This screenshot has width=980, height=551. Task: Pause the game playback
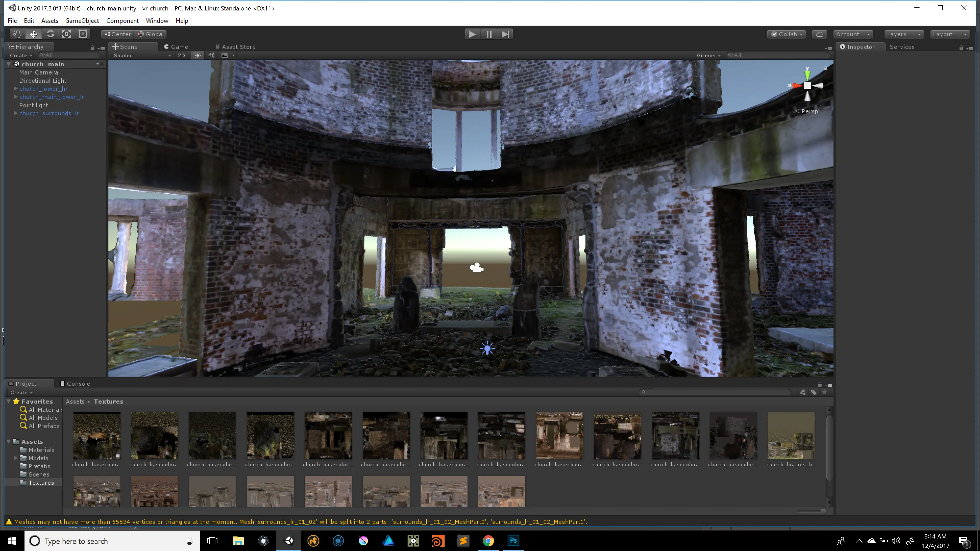tap(489, 34)
